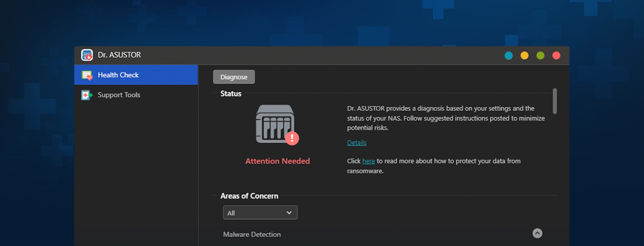The image size is (644, 246).
Task: Click the NAS attention-needed status icon
Action: [x=277, y=125]
